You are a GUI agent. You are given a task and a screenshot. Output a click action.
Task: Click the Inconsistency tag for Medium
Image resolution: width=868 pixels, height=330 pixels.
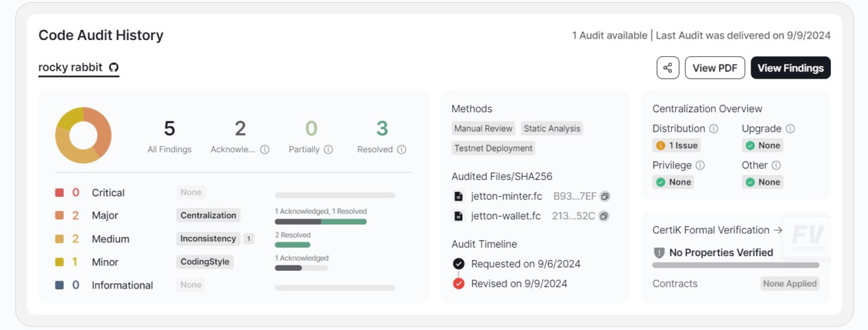(208, 238)
